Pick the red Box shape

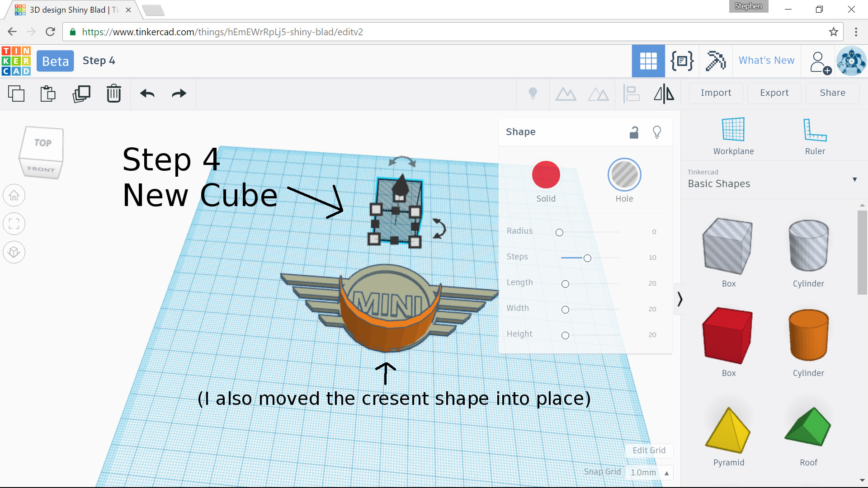[x=727, y=336]
